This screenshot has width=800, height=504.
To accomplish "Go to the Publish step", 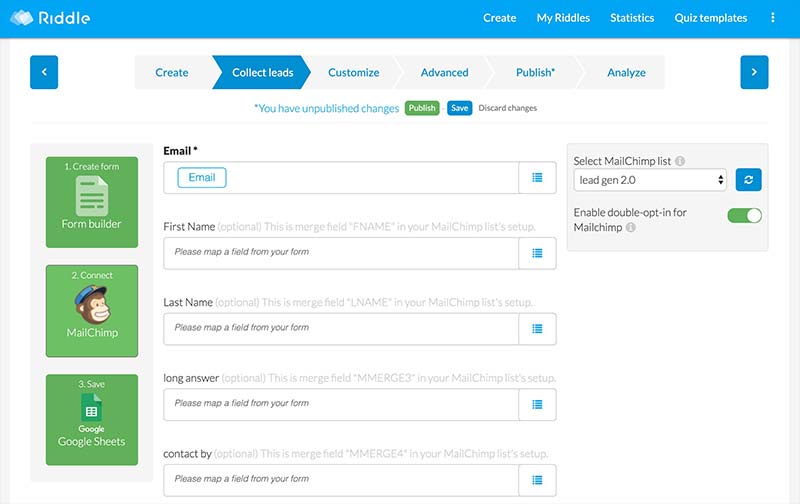I will pos(535,72).
